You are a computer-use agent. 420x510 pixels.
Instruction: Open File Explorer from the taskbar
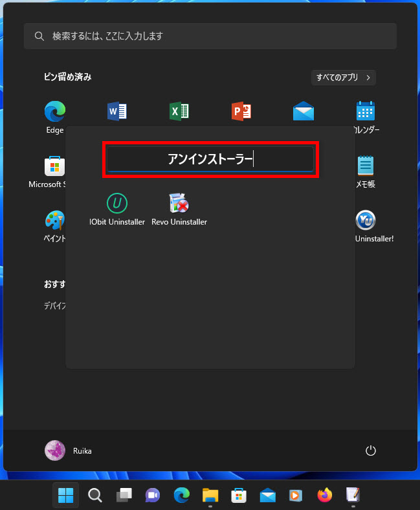tap(210, 495)
